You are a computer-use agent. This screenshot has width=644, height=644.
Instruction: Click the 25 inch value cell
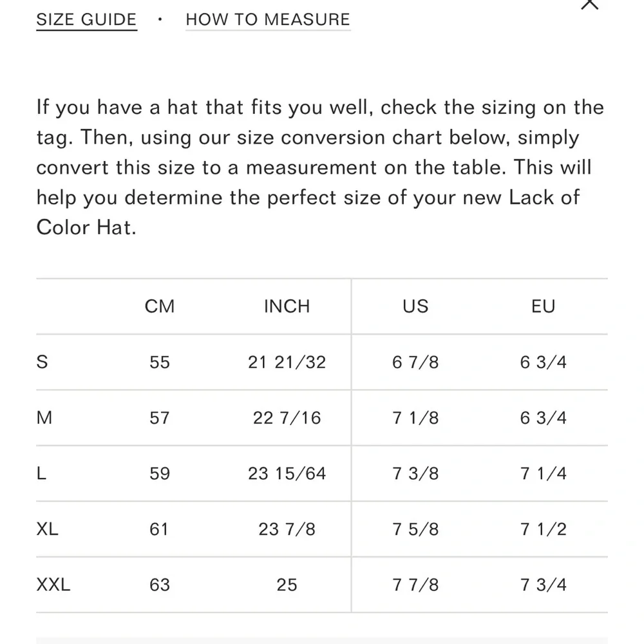coord(287,585)
